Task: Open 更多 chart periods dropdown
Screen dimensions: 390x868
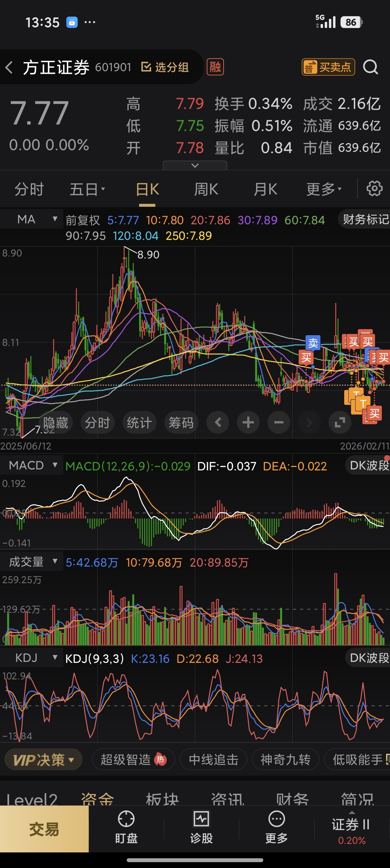Action: click(324, 189)
